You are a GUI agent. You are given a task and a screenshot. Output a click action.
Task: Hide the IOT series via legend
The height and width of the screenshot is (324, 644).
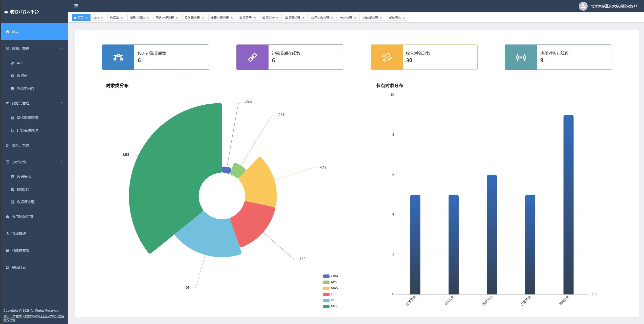(333, 300)
